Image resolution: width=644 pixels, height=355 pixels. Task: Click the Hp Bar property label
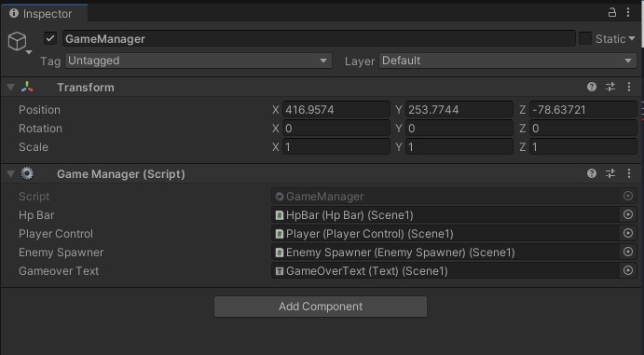pyautogui.click(x=36, y=215)
